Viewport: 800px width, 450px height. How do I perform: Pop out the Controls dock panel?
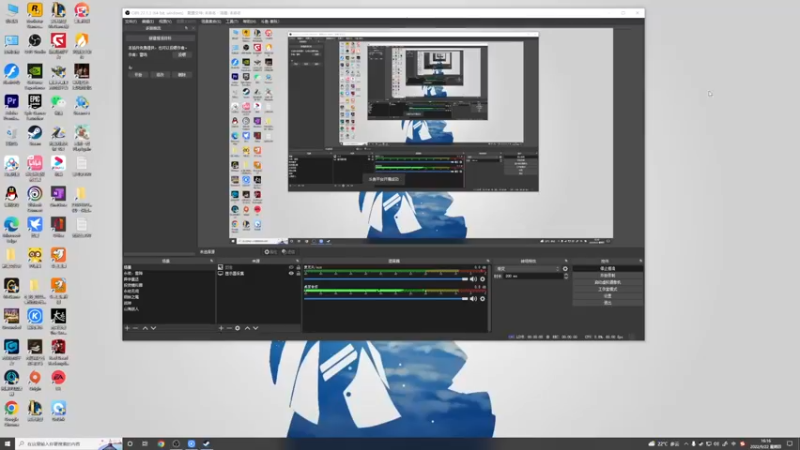[641, 261]
